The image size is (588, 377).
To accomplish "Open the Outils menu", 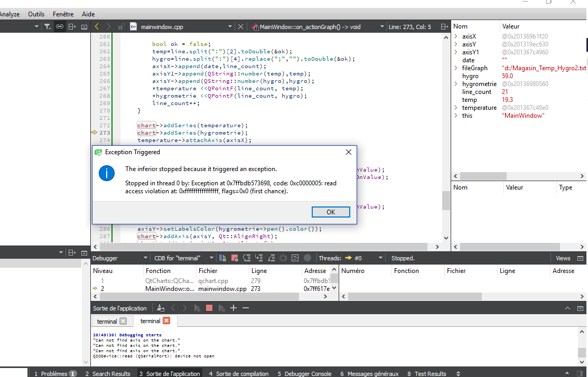I will 36,14.
